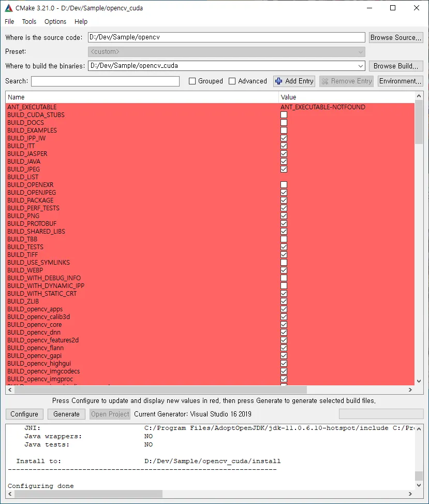Click the blue plus Add Entry button
Screen dimensions: 429x504
(x=294, y=81)
